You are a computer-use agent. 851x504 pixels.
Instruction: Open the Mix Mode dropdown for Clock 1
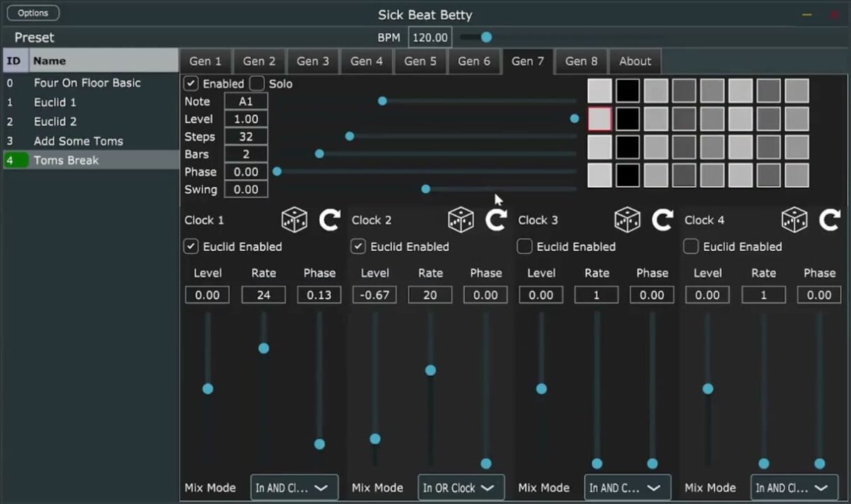[x=294, y=487]
